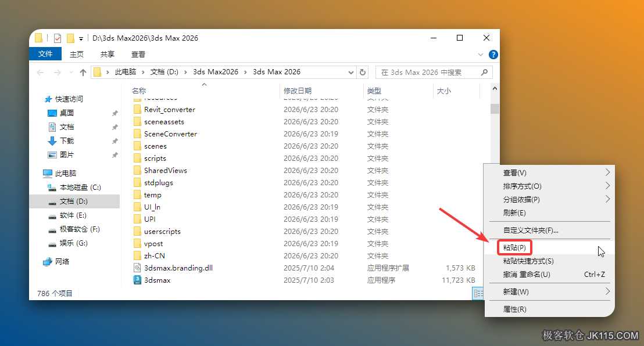Open the 文件 ribbon tab
This screenshot has width=644, height=346.
point(45,54)
